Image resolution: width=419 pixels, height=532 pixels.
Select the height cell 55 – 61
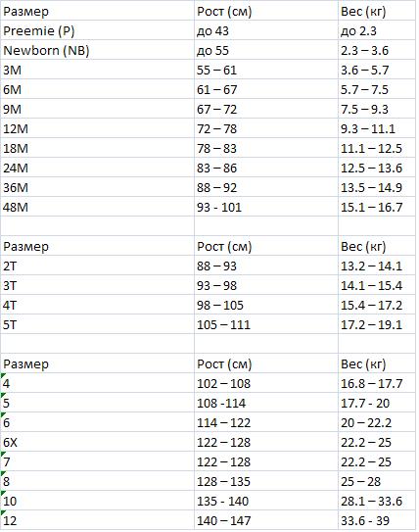coord(266,70)
